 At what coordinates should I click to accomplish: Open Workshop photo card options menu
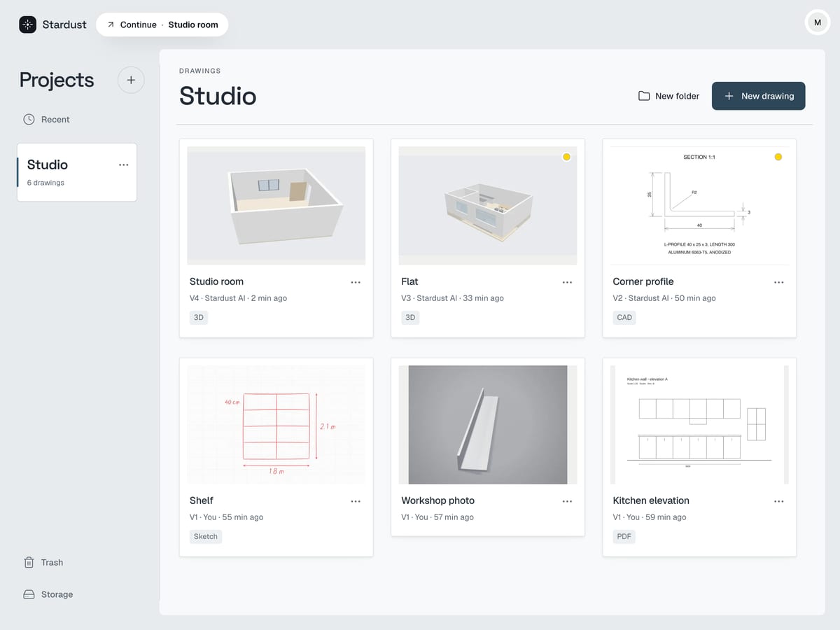567,501
